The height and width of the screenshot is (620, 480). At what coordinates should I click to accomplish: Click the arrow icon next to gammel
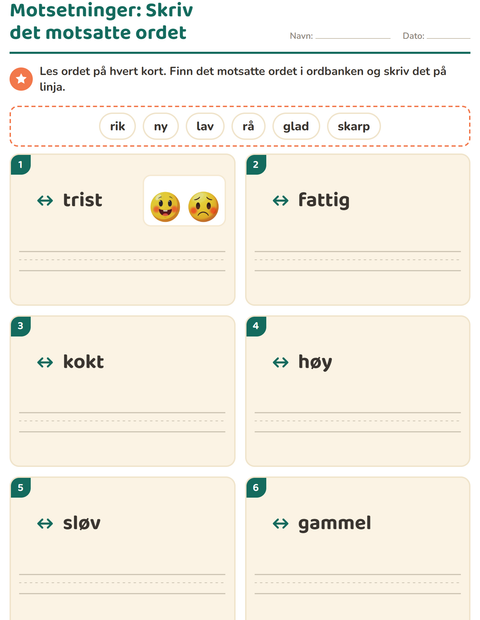[x=280, y=524]
